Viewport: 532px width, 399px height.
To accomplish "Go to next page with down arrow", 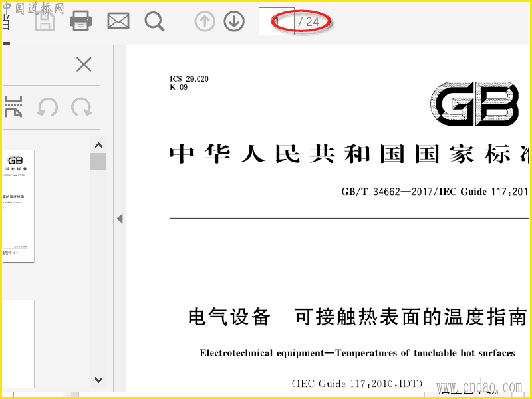I will (x=234, y=21).
